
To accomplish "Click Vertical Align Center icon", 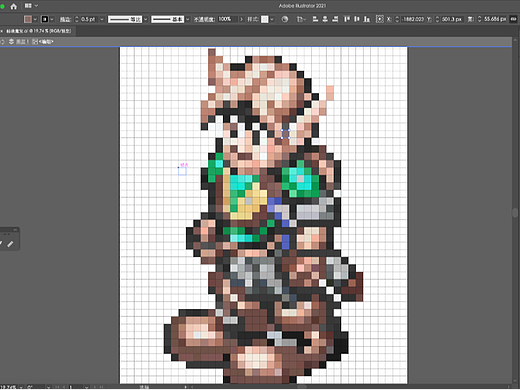I will [357, 19].
